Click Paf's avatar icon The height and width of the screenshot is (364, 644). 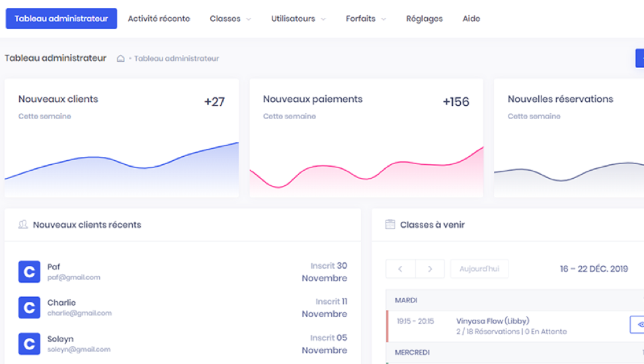29,272
